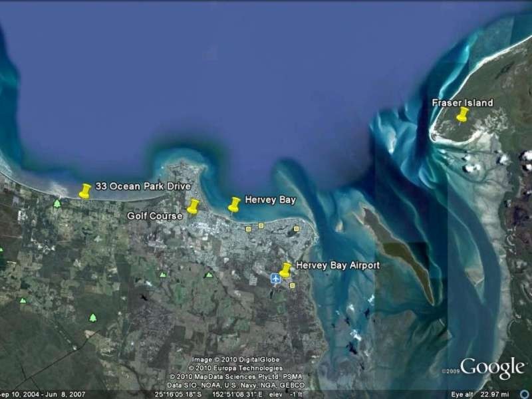Click the yellow square marker directly under the Hervey Bay pin
The width and height of the screenshot is (532, 399).
pos(248,229)
